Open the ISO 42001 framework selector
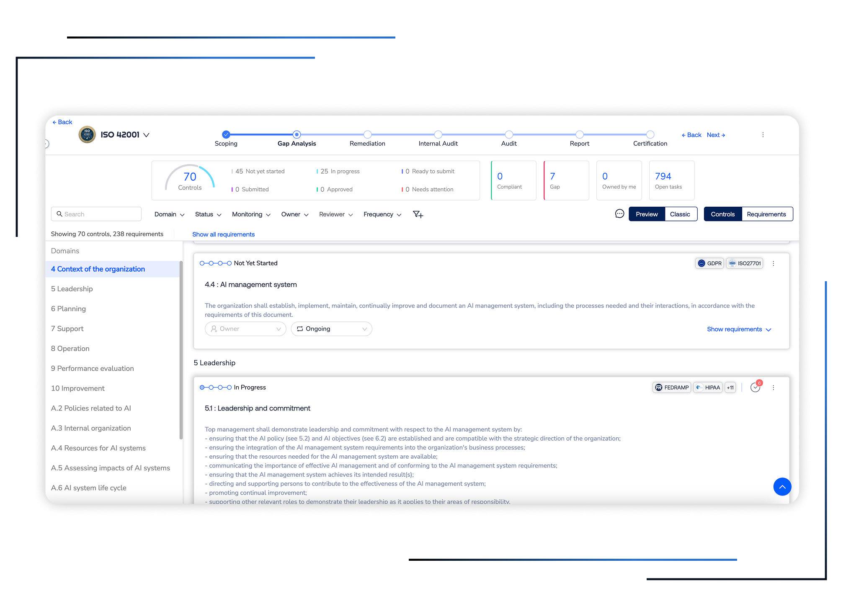This screenshot has height=616, width=846. pyautogui.click(x=124, y=135)
